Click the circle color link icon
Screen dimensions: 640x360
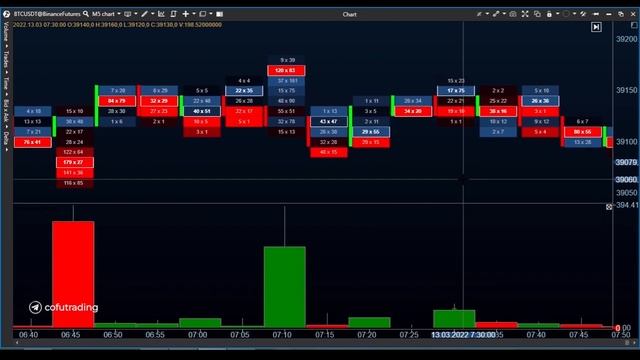coord(566,14)
